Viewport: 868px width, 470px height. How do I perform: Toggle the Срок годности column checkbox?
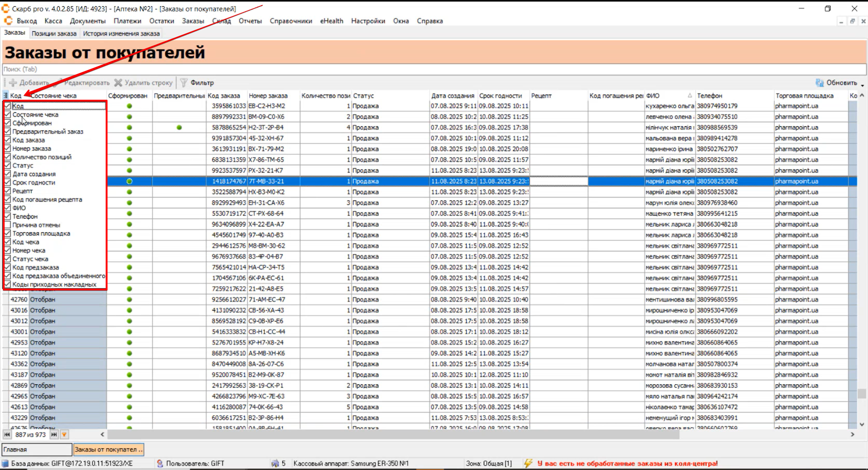[7, 182]
